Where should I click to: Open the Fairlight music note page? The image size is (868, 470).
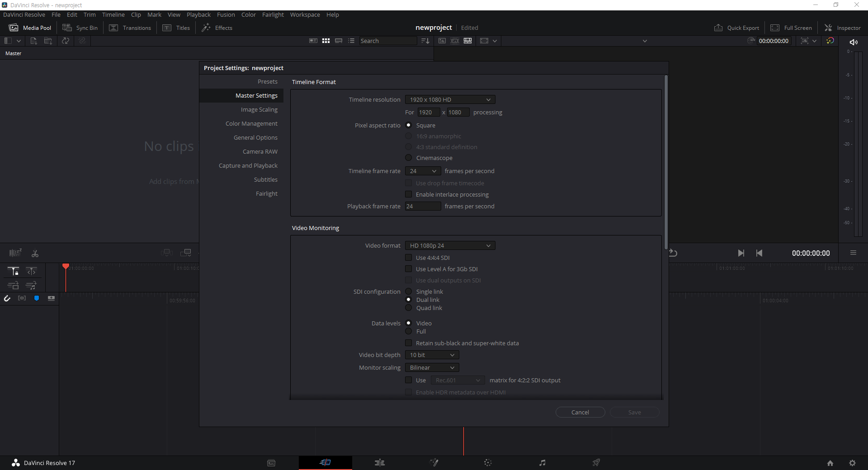coord(542,462)
